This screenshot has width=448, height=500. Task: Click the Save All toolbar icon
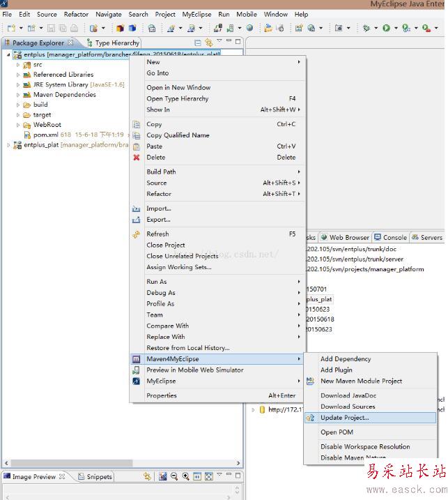63,28
